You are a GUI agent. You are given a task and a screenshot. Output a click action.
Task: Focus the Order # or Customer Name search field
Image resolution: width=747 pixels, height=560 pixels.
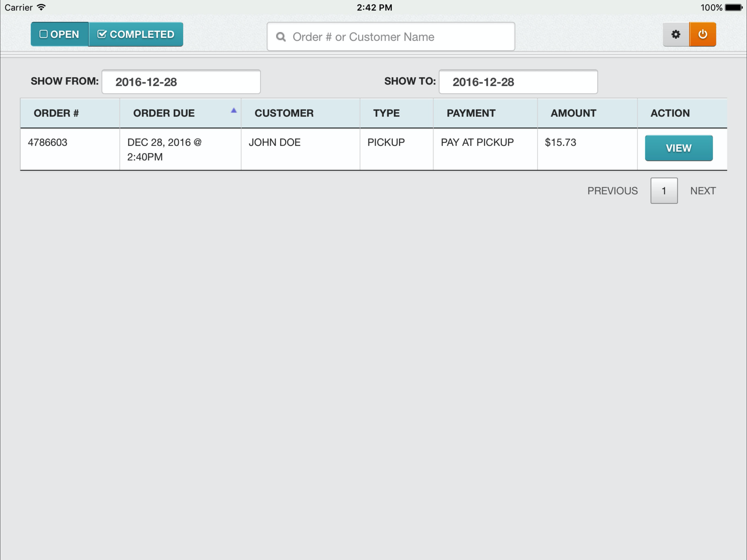(x=391, y=36)
